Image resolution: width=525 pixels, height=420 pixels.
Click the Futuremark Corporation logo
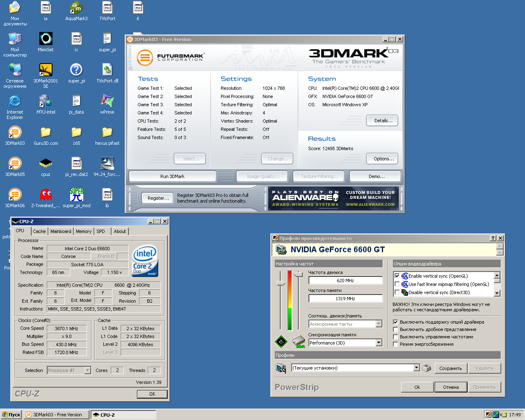tap(170, 57)
